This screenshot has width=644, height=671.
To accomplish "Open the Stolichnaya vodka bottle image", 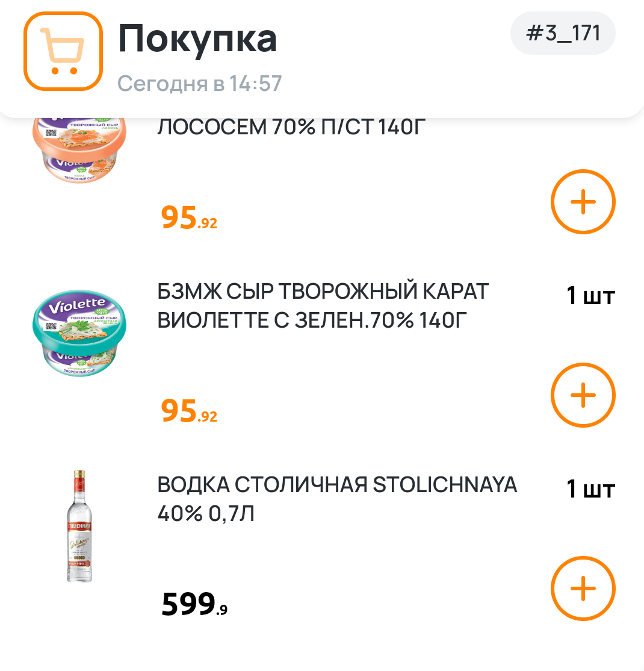I will (x=79, y=526).
